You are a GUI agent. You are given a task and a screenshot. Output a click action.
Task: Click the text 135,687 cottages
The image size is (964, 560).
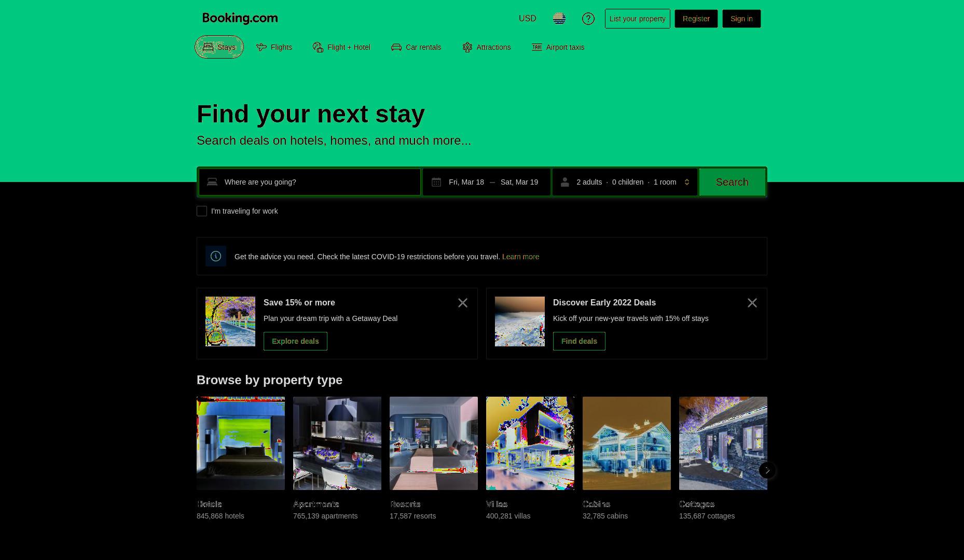(x=707, y=516)
